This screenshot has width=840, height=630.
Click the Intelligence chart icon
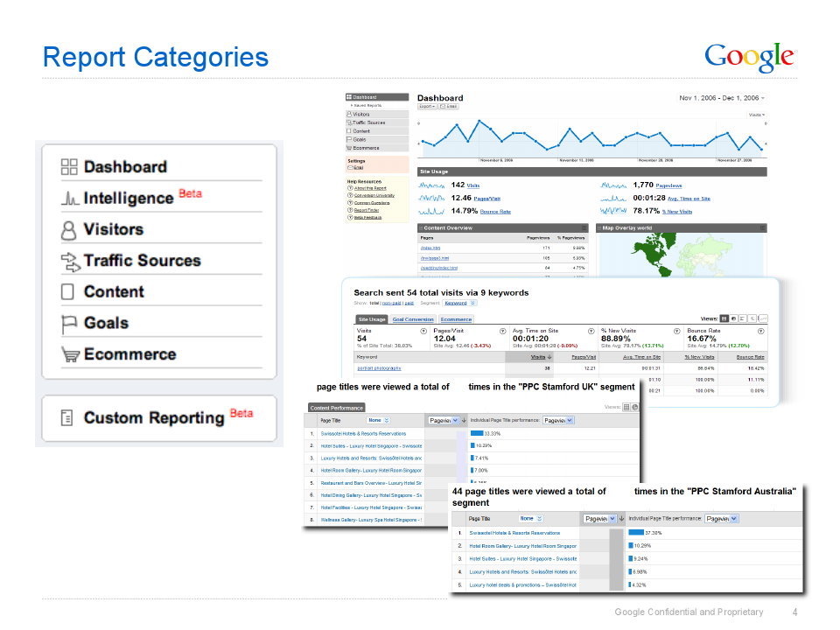coord(69,199)
